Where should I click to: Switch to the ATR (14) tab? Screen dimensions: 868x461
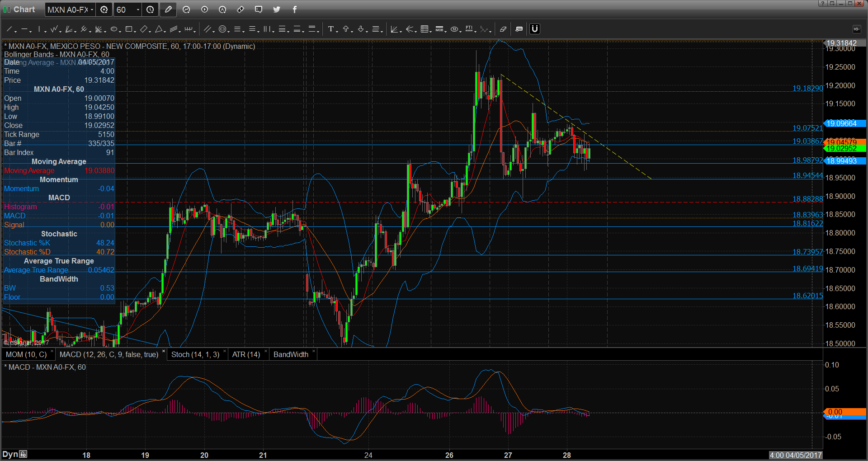click(x=246, y=355)
